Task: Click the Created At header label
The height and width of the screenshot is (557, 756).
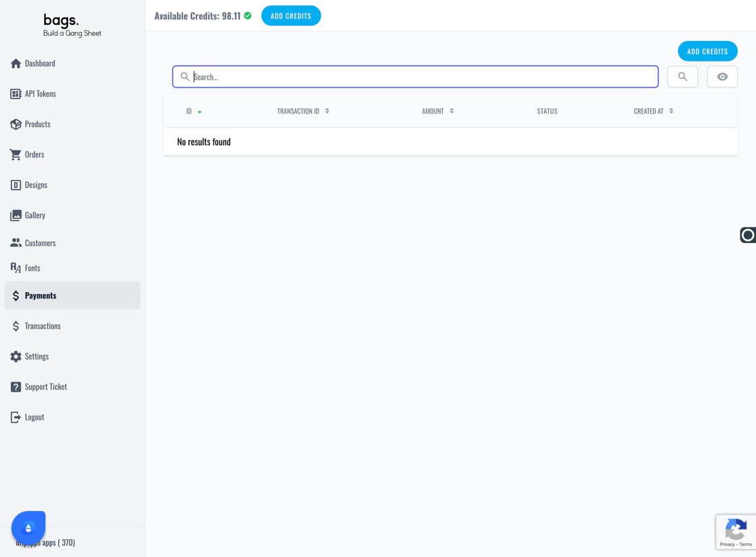Action: pyautogui.click(x=649, y=111)
